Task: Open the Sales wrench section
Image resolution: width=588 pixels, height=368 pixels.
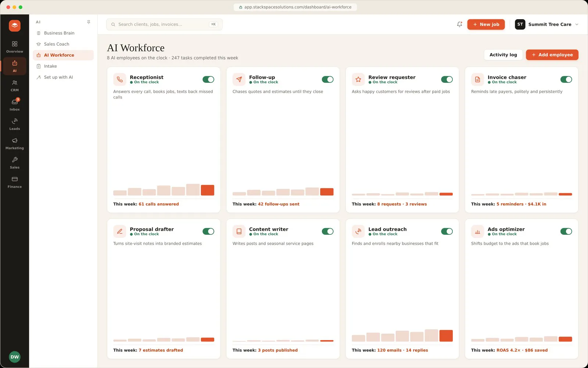Action: click(15, 163)
